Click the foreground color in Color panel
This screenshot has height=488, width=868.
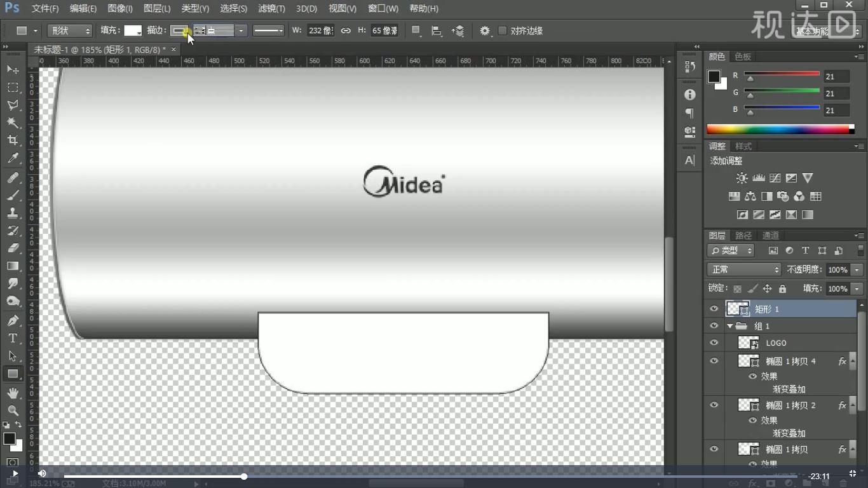click(x=714, y=76)
